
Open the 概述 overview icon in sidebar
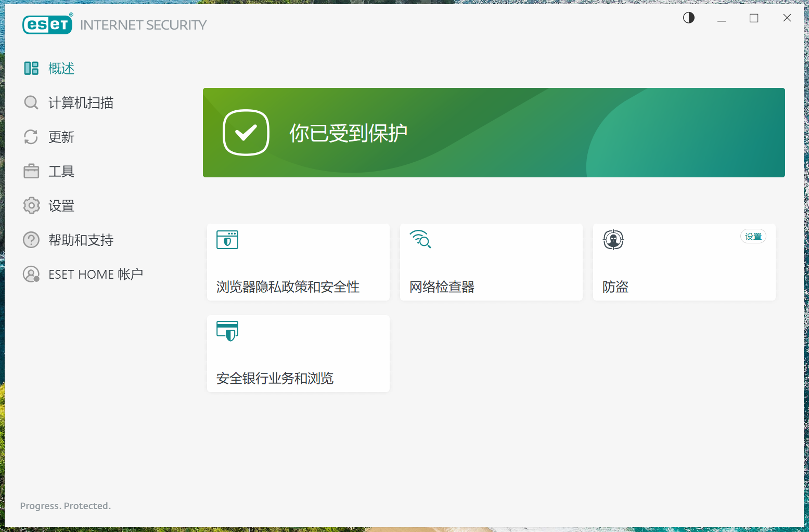(31, 68)
